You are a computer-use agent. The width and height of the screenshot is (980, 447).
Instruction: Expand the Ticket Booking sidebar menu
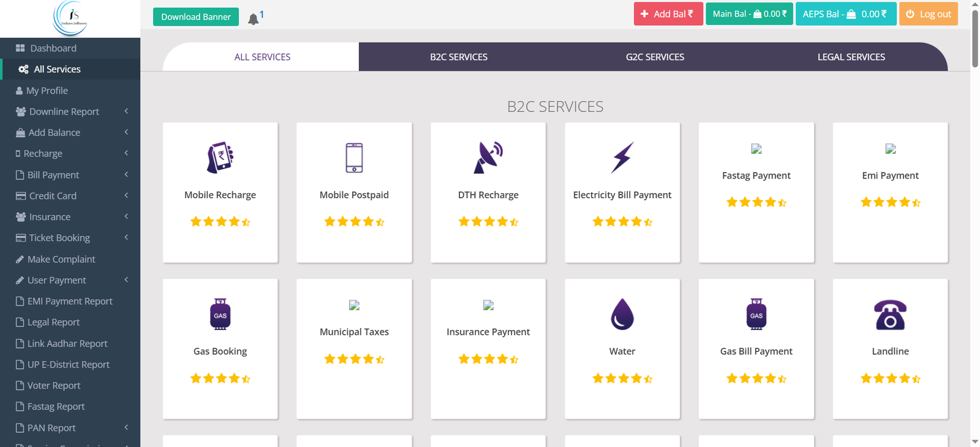point(59,238)
